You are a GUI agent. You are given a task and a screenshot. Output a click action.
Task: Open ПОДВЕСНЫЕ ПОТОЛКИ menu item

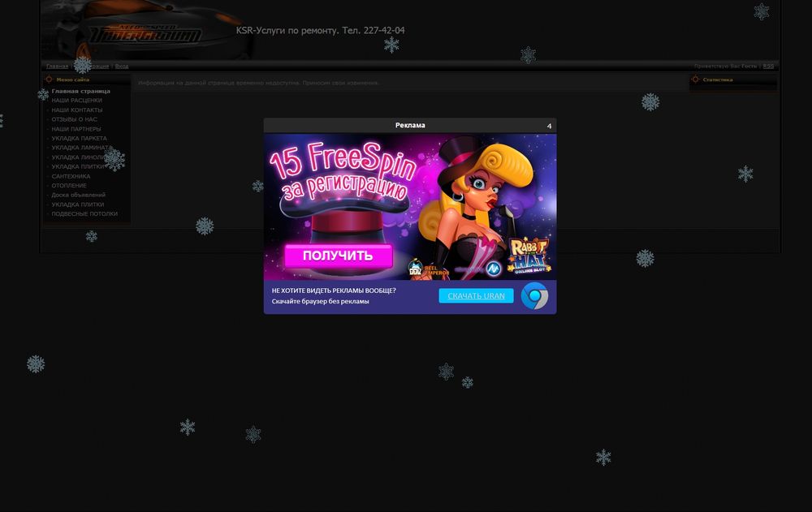84,214
